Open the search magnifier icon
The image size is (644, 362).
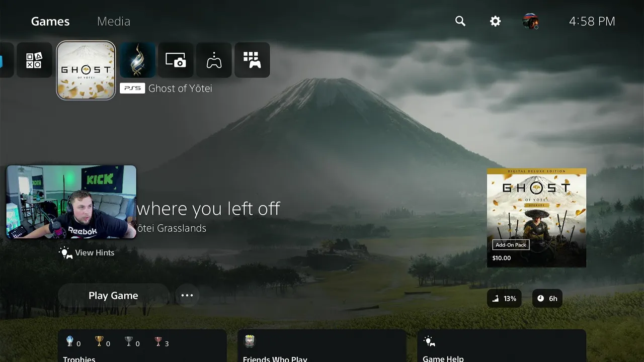tap(460, 21)
